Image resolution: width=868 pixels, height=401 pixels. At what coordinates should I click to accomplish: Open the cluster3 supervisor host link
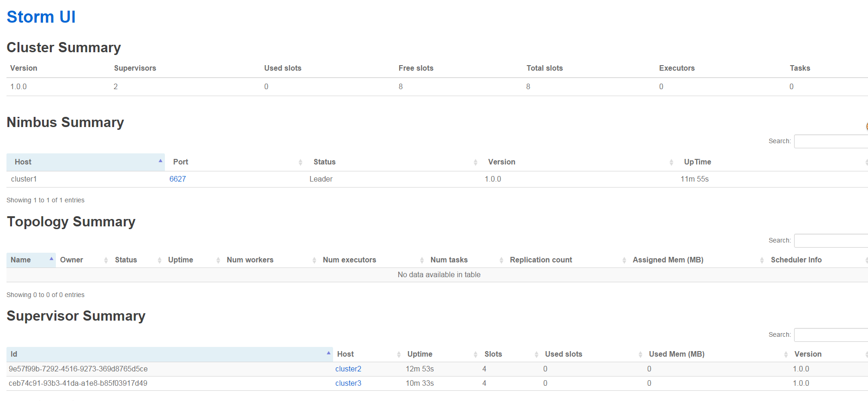click(x=348, y=383)
